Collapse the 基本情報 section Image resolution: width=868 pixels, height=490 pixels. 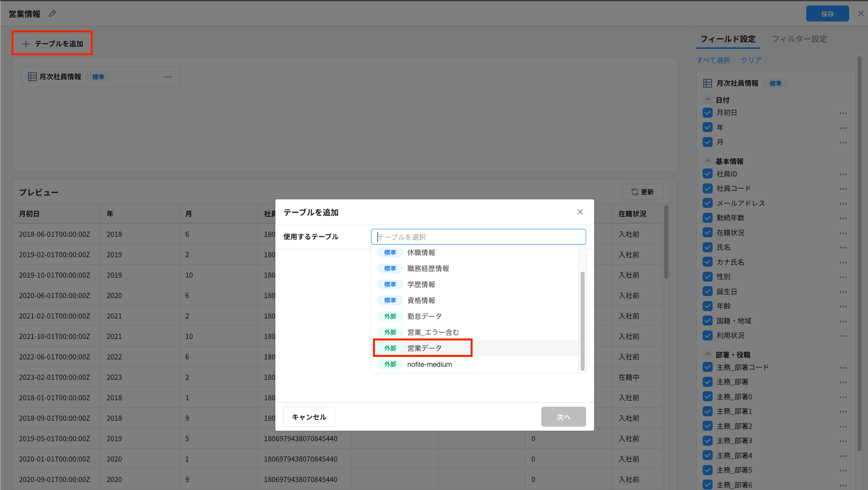pos(708,161)
